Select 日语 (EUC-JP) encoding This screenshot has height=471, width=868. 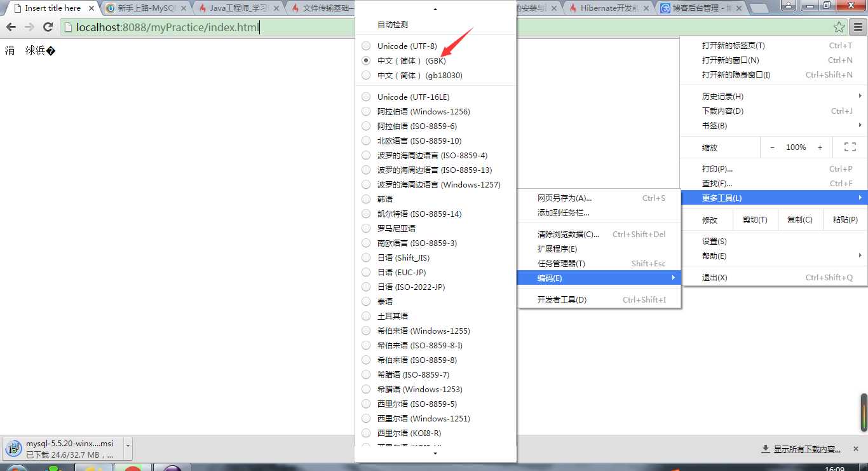pos(436,272)
